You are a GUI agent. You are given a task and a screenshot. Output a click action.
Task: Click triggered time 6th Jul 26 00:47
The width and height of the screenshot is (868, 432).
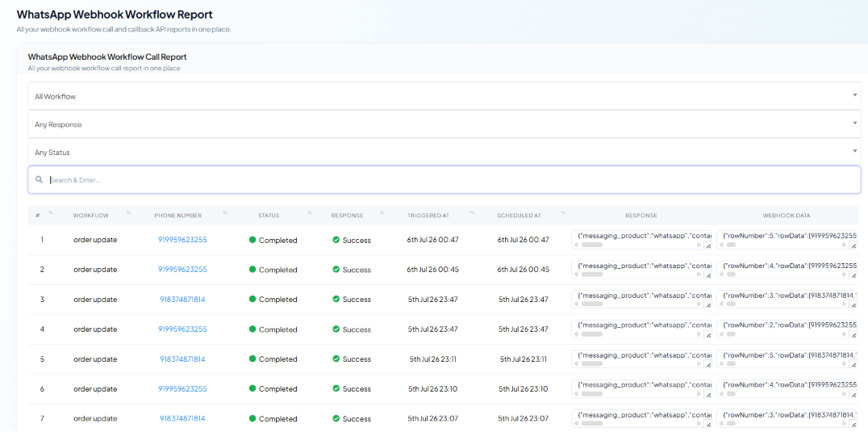433,240
